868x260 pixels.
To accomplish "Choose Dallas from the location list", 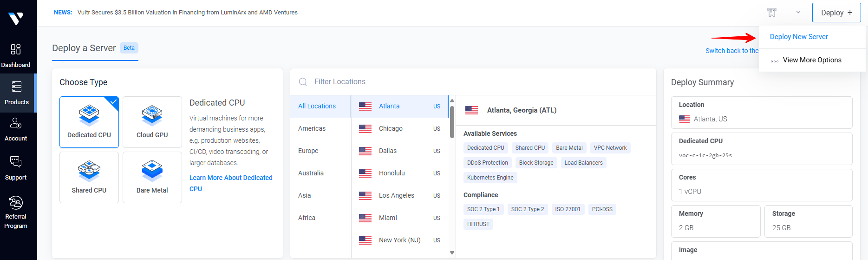I will click(400, 151).
